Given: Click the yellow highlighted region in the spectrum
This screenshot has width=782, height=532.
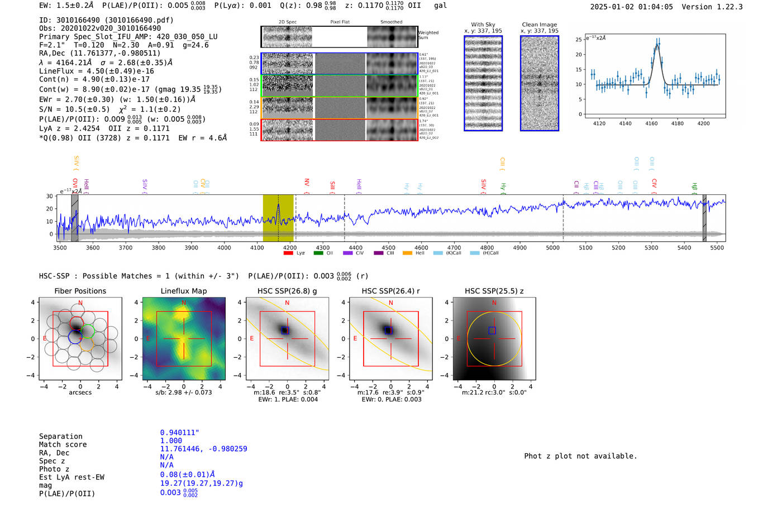Looking at the screenshot, I should 278,218.
